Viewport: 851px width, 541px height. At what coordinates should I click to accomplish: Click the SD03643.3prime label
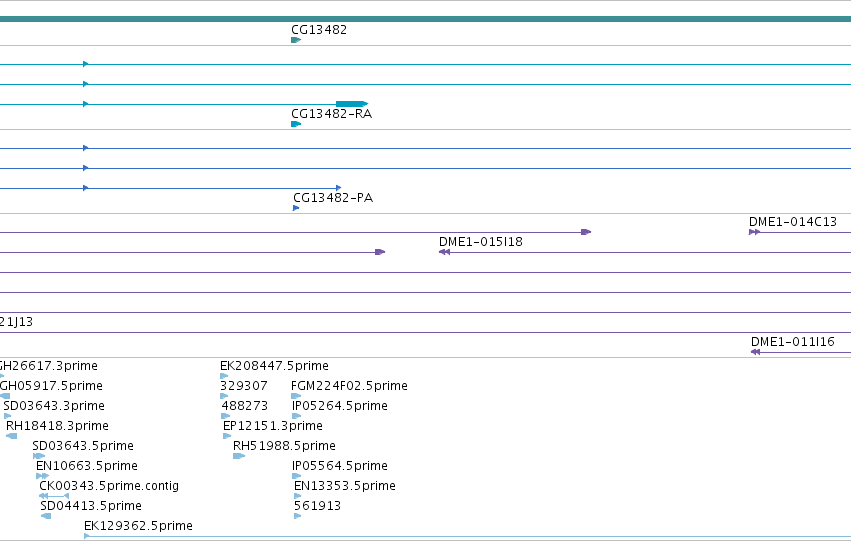click(x=54, y=406)
